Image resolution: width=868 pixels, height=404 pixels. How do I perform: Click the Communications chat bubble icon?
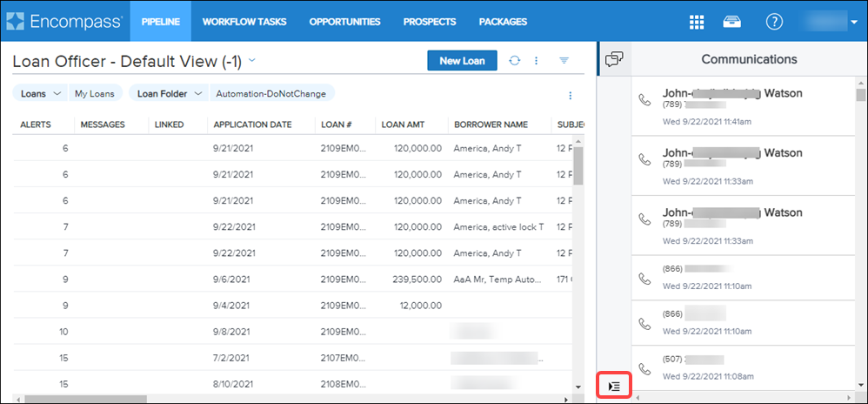[x=614, y=59]
